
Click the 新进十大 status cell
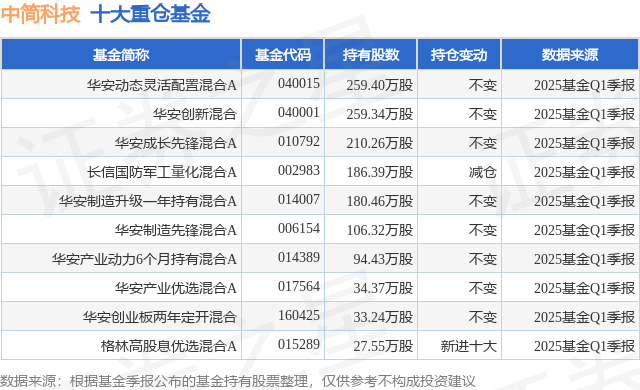[469, 346]
